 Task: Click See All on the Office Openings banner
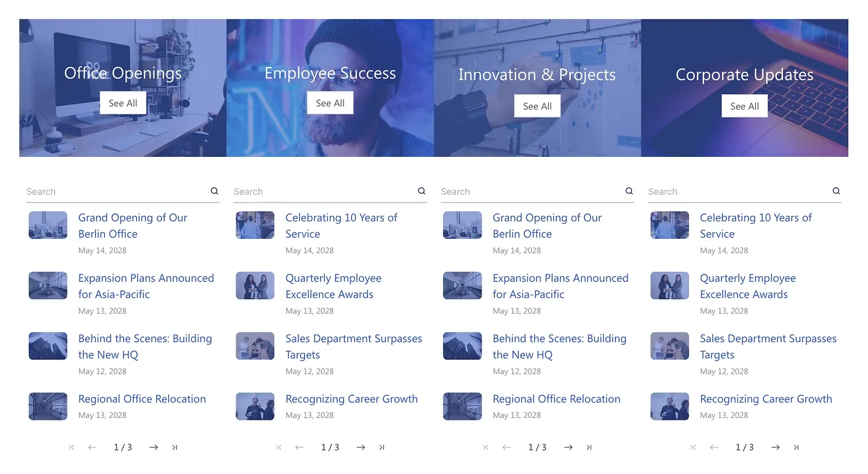coord(123,103)
